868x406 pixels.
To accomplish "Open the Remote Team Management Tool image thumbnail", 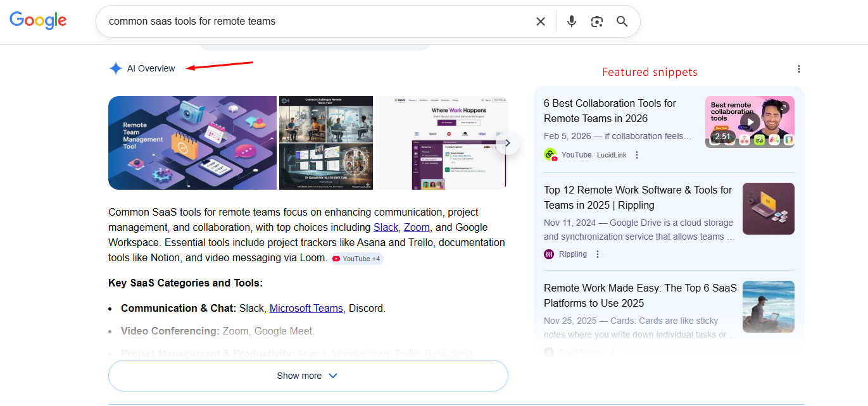I will tap(192, 143).
